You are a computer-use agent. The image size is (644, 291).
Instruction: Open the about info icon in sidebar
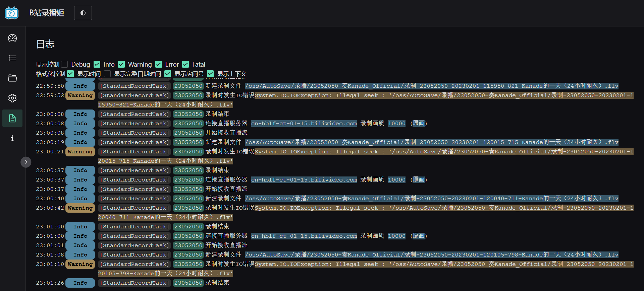12,138
